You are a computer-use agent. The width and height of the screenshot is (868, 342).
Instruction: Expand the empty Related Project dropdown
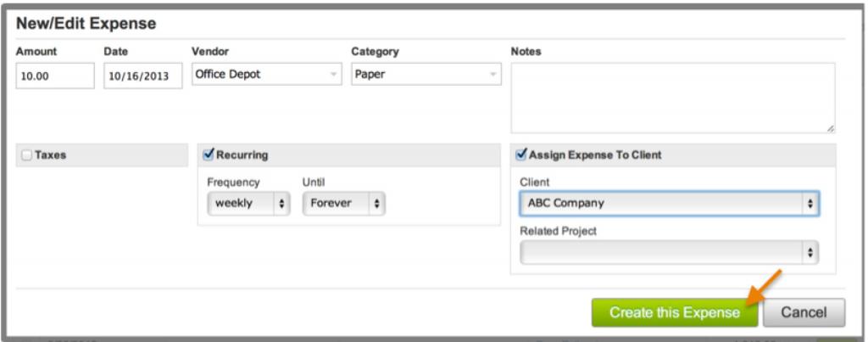coord(669,252)
